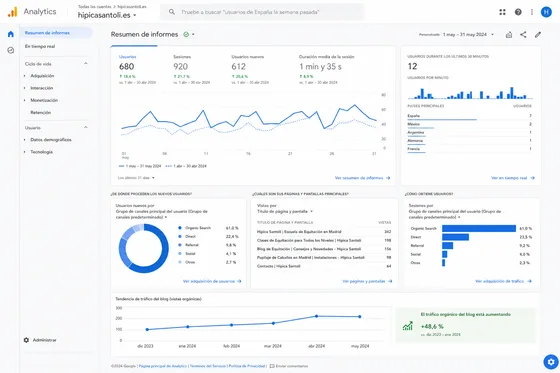The image size is (560, 373).
Task: Click the Ver resumen de informes link
Action: [x=362, y=178]
